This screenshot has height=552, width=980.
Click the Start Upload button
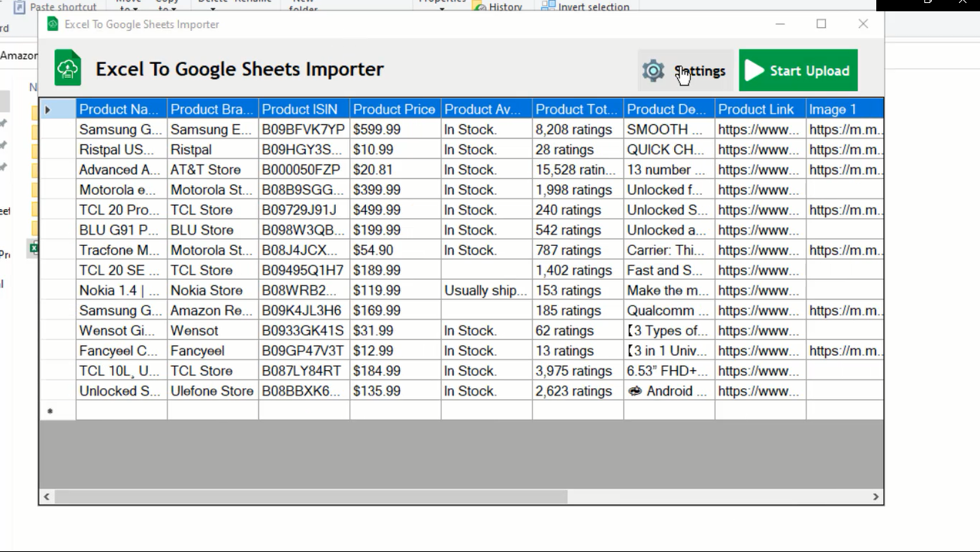798,71
